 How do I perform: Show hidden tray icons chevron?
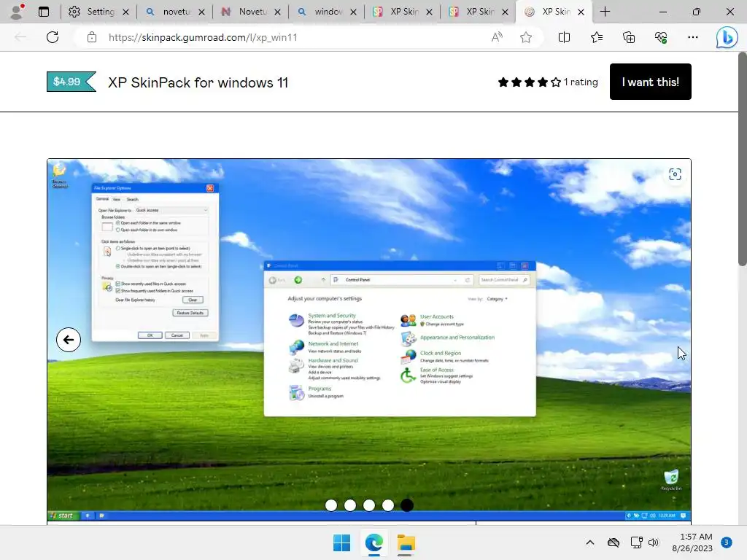pyautogui.click(x=589, y=542)
